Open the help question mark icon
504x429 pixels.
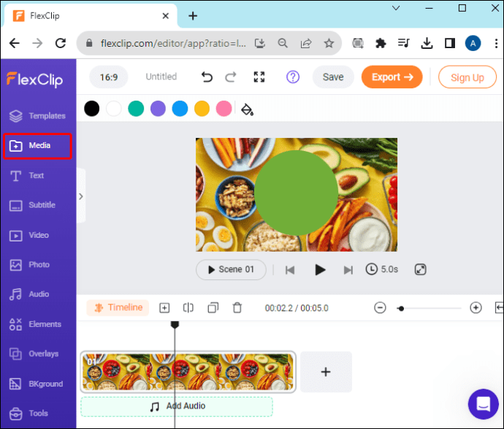(x=293, y=77)
